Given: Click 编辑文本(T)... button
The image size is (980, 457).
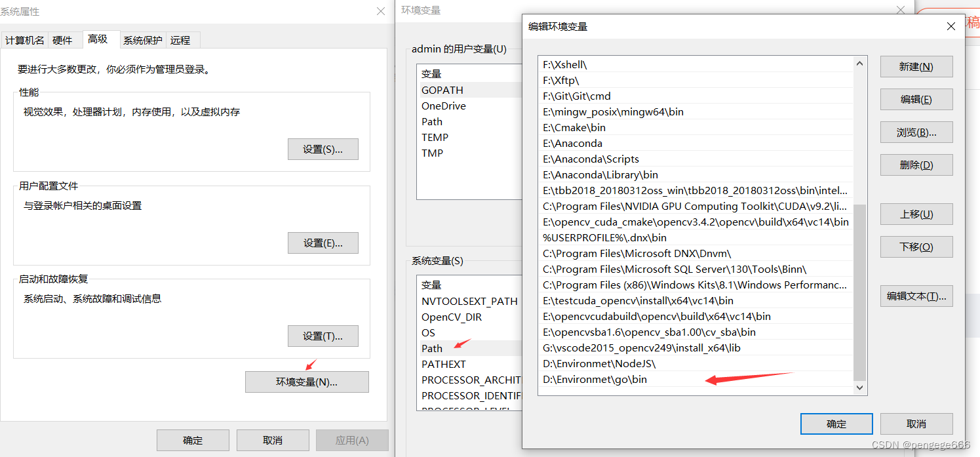Looking at the screenshot, I should point(916,296).
